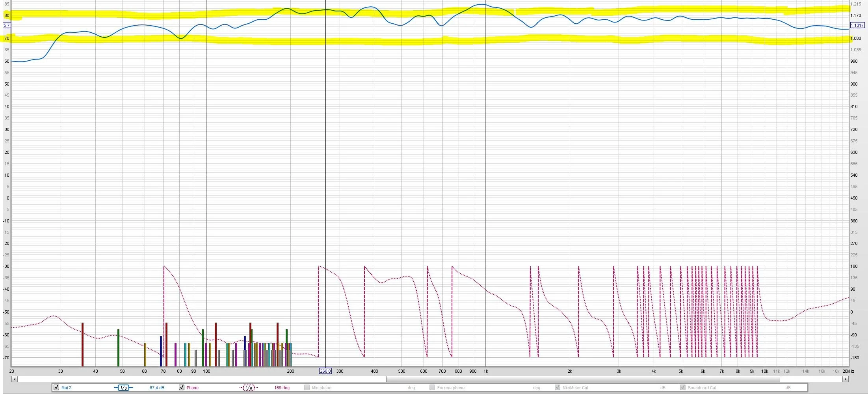Screen dimensions: 868x394
Task: Click the dotted 1/6 smoothing icon for Phase
Action: 249,388
